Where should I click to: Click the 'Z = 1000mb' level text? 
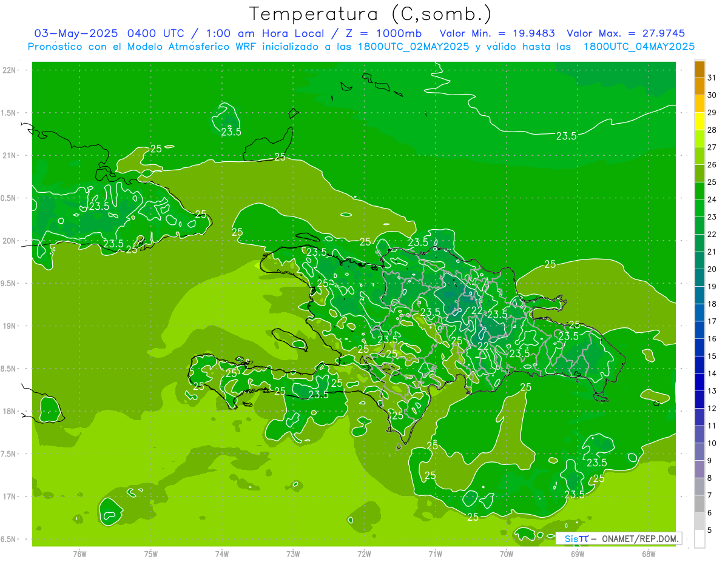point(383,33)
